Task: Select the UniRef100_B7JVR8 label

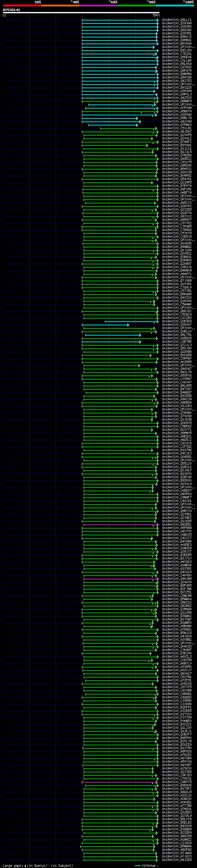Action: coord(176,281)
